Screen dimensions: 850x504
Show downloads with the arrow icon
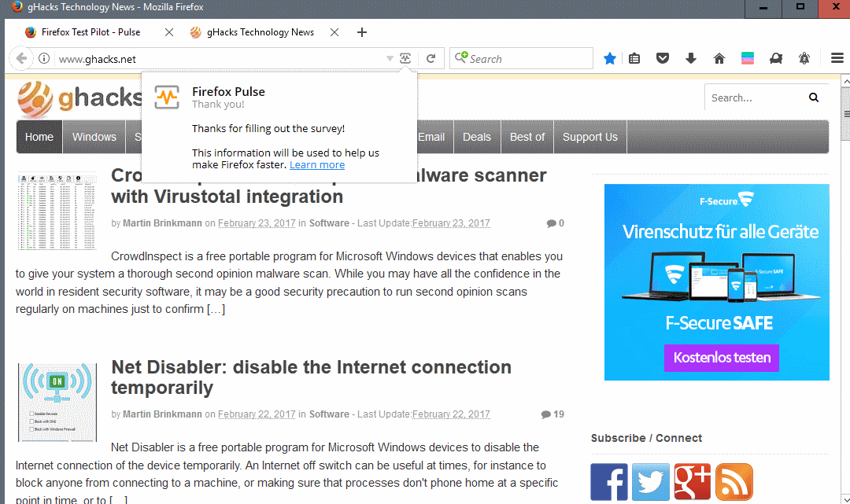click(690, 58)
